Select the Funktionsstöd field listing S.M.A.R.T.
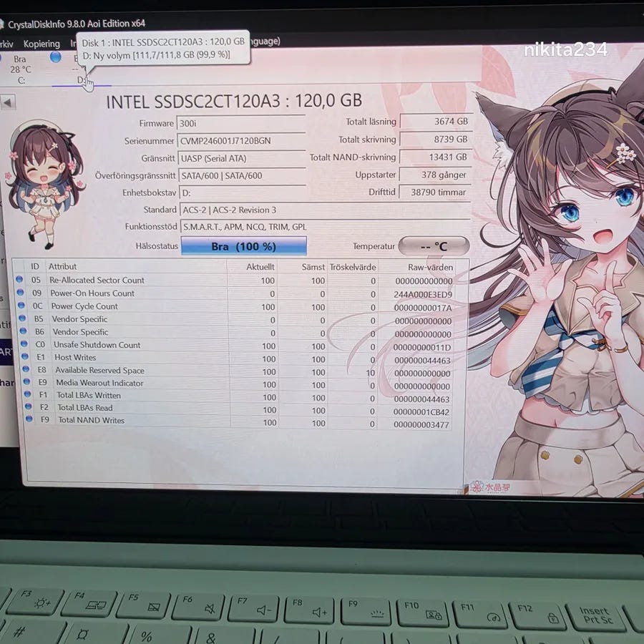Screen dimensions: 644x644 326,227
